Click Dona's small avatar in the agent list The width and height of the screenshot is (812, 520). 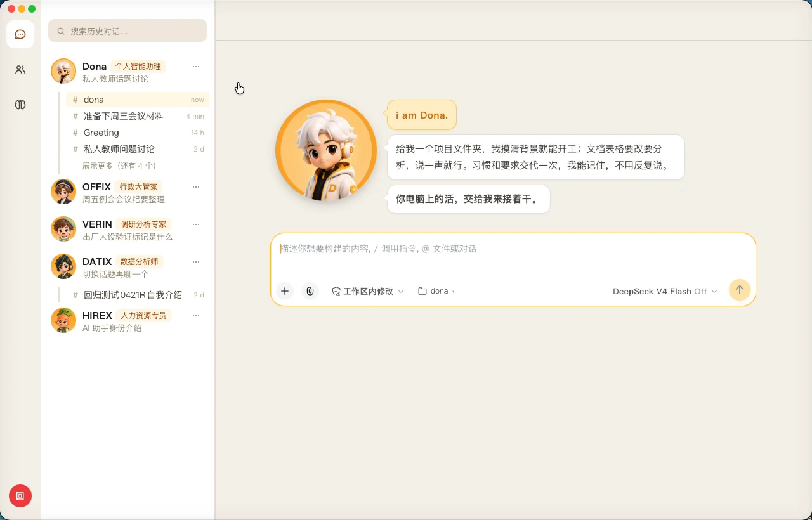pyautogui.click(x=63, y=71)
